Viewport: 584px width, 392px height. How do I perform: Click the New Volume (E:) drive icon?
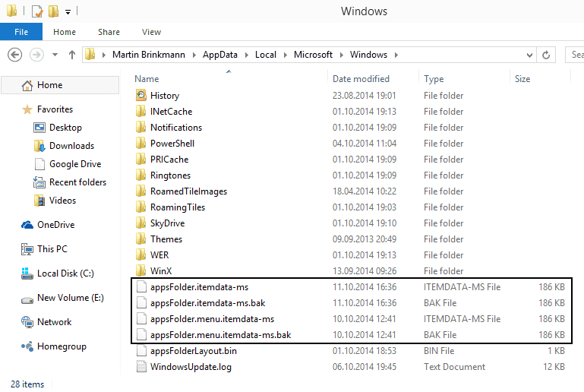[27, 299]
